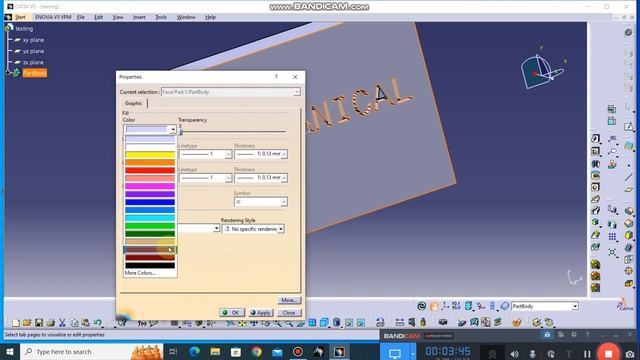Click the Pocket tool icon in right toolbar
Image resolution: width=640 pixels, height=360 pixels.
596,151
